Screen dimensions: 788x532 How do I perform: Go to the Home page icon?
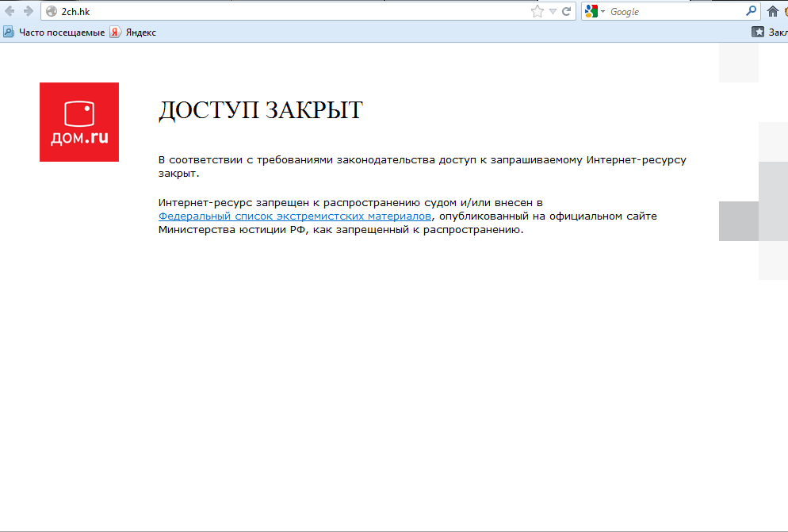(x=773, y=12)
